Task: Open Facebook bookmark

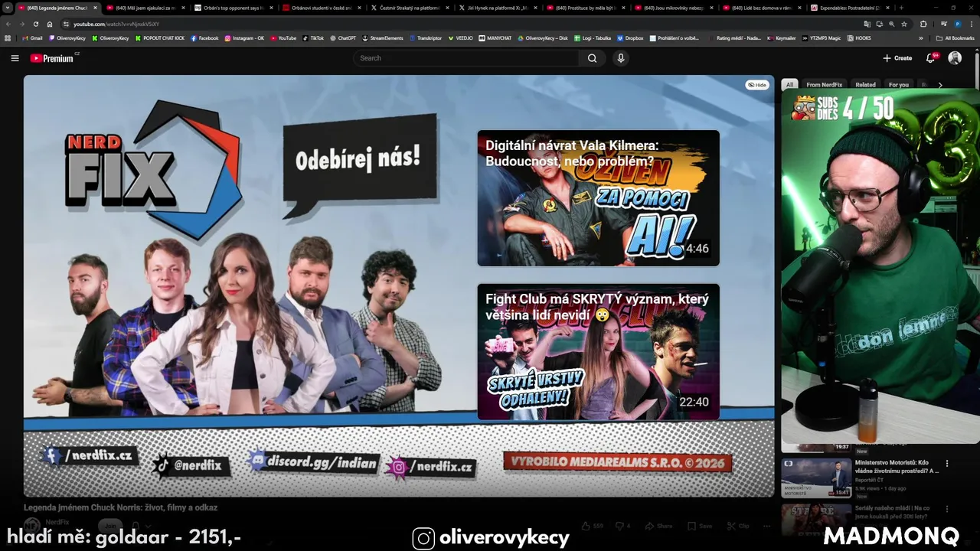Action: tap(204, 37)
